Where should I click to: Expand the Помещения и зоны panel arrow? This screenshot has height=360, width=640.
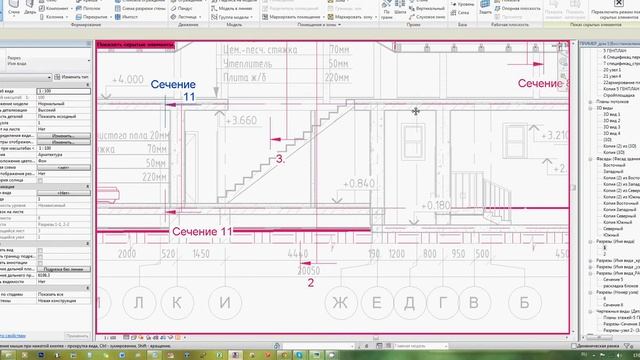tap(339, 25)
